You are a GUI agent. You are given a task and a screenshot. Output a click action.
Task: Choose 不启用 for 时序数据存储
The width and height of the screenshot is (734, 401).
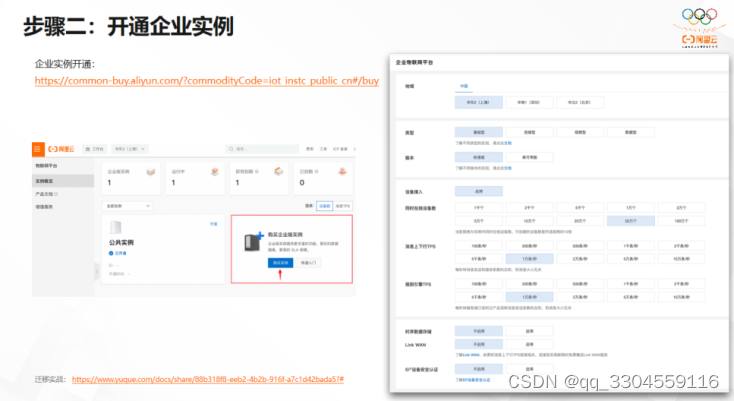478,331
